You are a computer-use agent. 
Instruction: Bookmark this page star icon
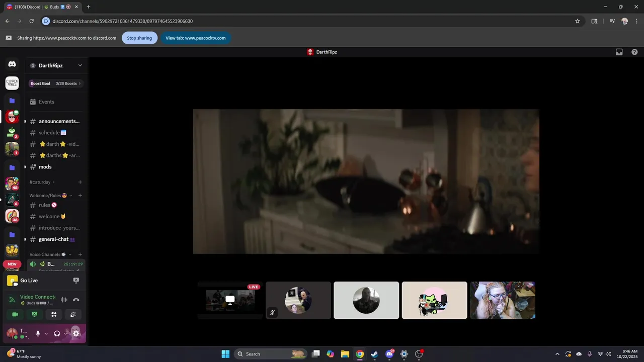tap(578, 21)
